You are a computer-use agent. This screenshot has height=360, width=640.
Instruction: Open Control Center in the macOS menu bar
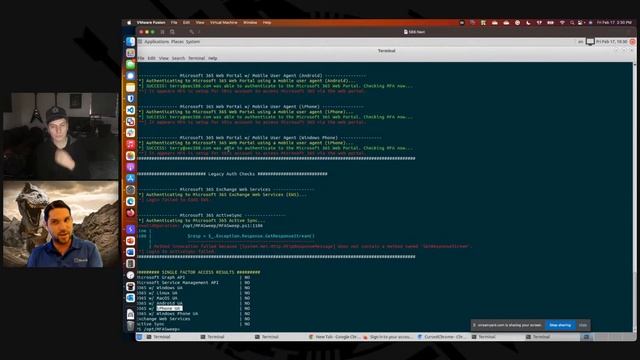[x=580, y=22]
